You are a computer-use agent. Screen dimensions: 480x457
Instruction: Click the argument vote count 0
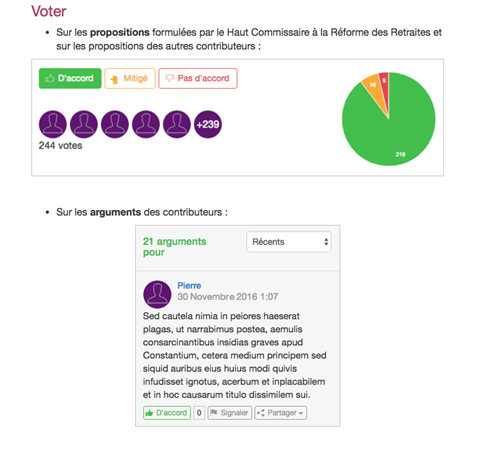pyautogui.click(x=199, y=413)
